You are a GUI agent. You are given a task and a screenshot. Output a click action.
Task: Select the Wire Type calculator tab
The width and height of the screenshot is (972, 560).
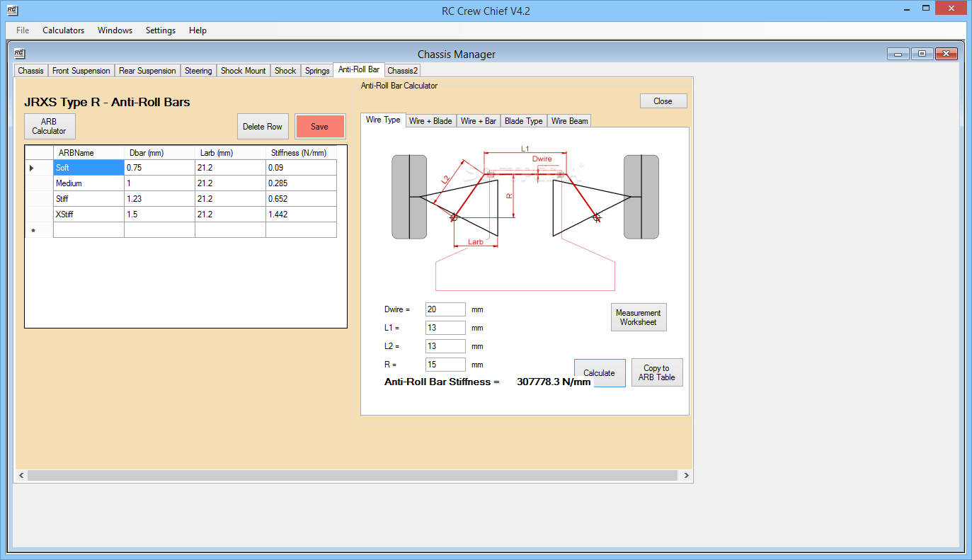point(383,120)
